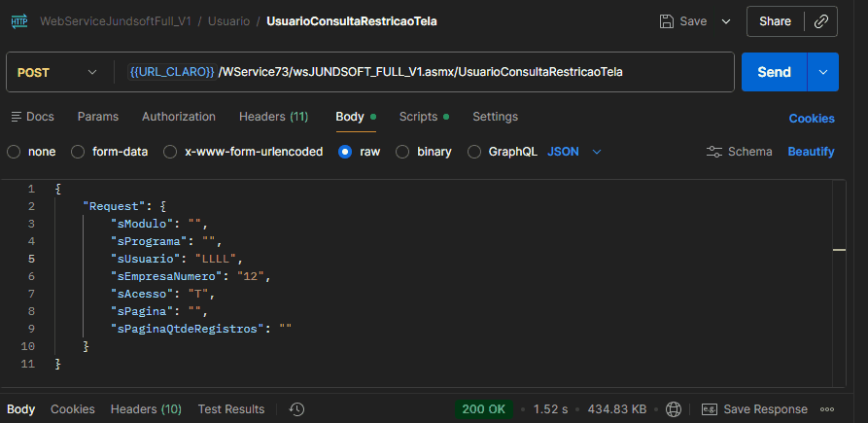
Task: Click the HTTP request type icon
Action: click(18, 20)
